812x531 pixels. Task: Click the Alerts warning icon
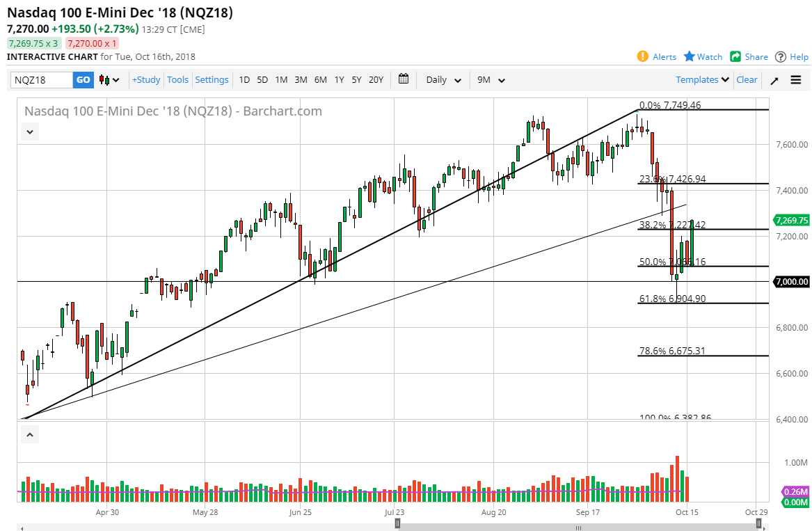point(642,56)
